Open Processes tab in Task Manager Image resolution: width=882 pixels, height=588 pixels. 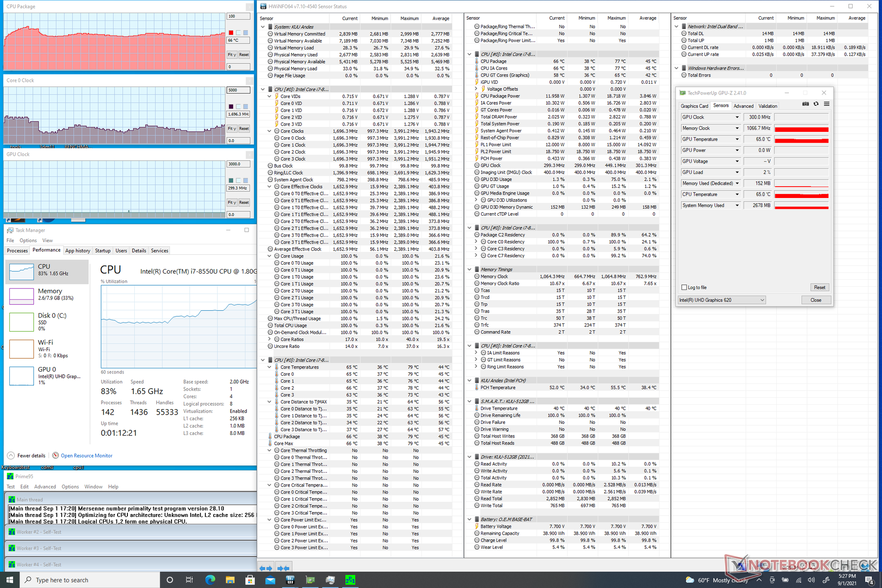(18, 251)
